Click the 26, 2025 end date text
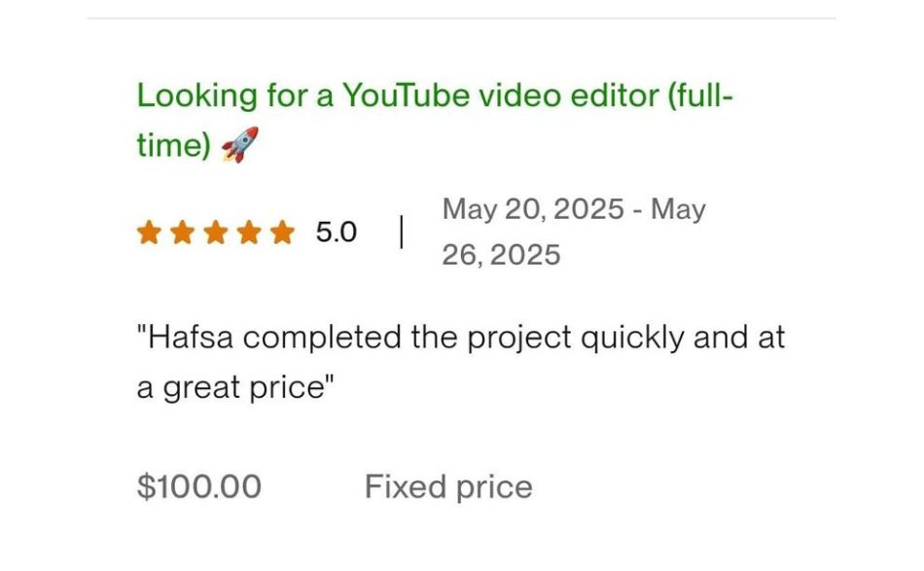 click(501, 255)
